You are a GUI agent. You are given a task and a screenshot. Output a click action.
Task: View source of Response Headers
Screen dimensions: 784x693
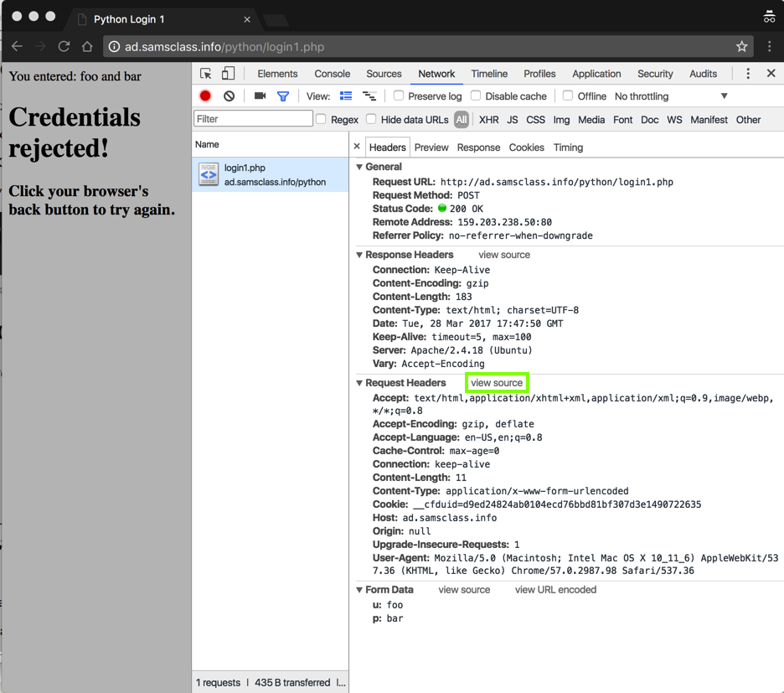[x=504, y=255]
